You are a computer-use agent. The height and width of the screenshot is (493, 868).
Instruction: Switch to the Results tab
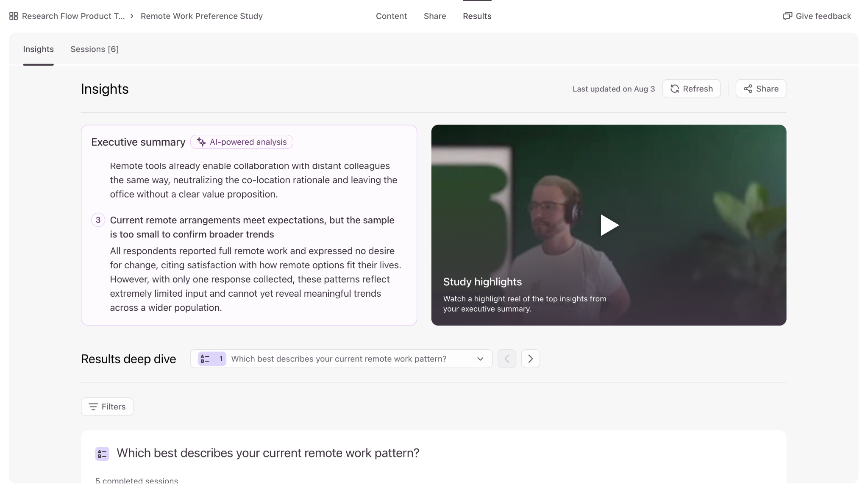tap(477, 16)
